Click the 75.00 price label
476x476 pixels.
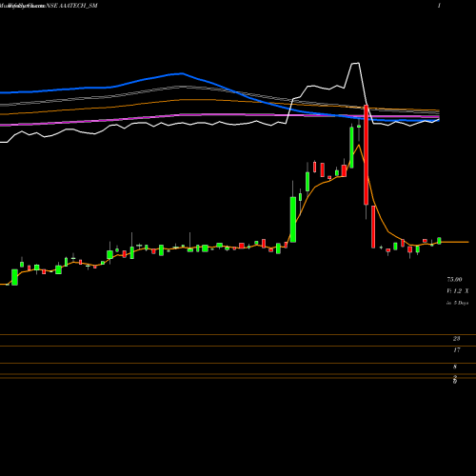(x=454, y=279)
